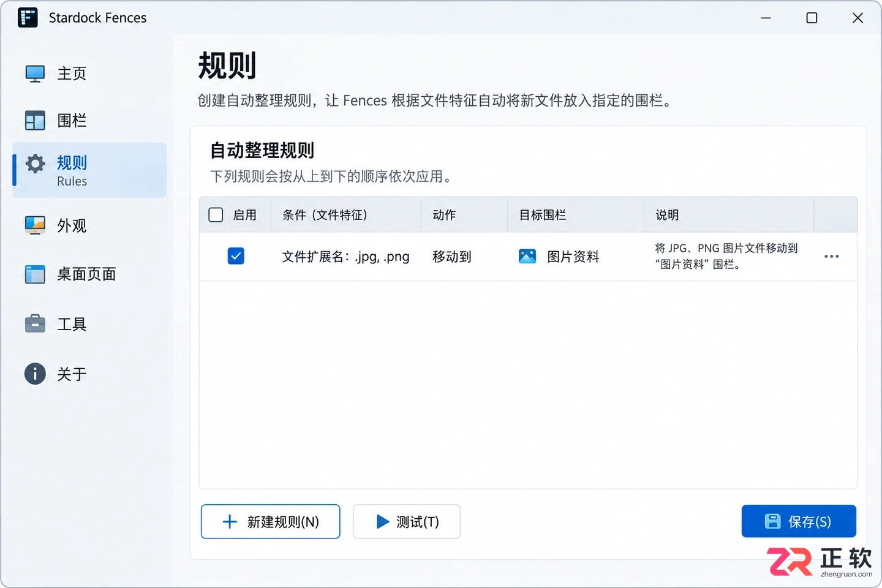882x588 pixels.
Task: Click the fence grid icon beside 围栏
Action: pyautogui.click(x=35, y=121)
